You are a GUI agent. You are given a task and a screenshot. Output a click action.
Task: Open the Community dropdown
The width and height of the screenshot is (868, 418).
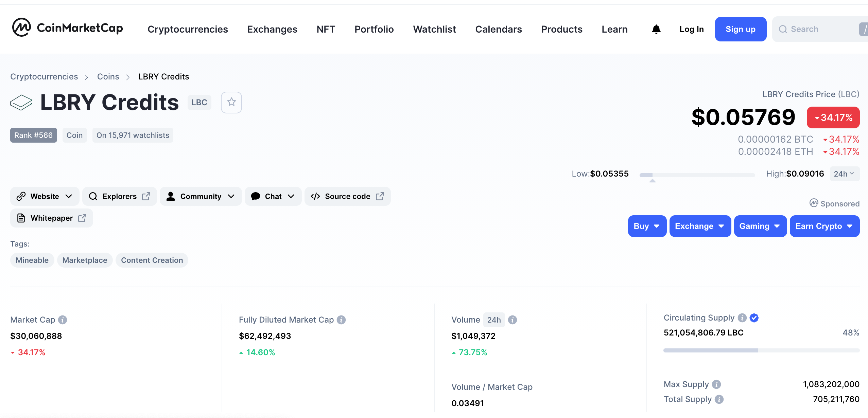pyautogui.click(x=200, y=196)
